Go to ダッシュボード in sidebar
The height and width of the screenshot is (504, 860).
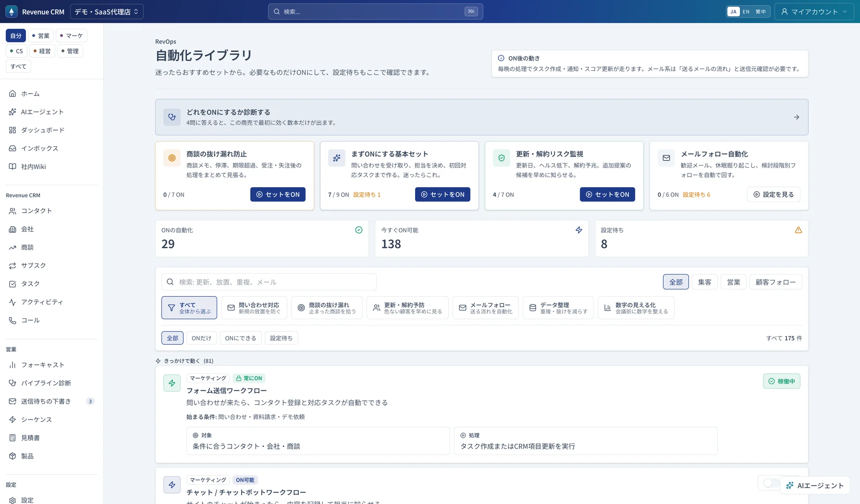point(51,130)
